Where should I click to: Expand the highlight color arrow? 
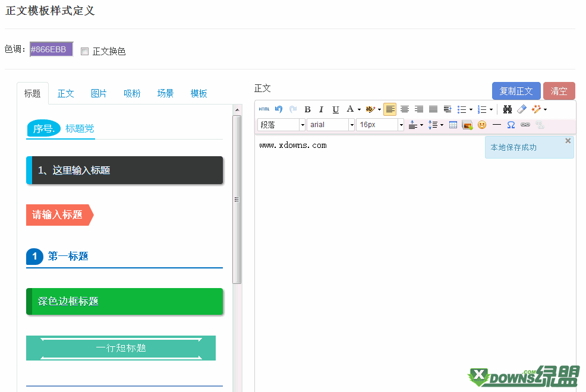[x=379, y=110]
